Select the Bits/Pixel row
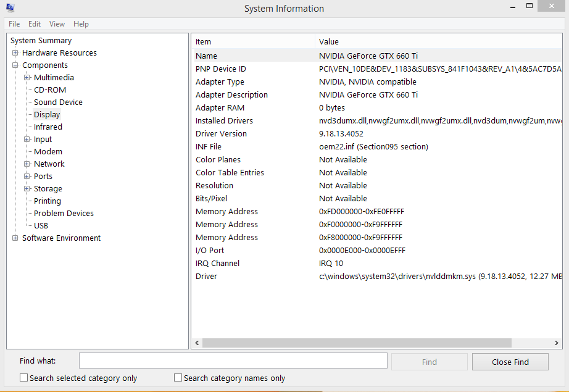The width and height of the screenshot is (569, 392). pos(377,199)
